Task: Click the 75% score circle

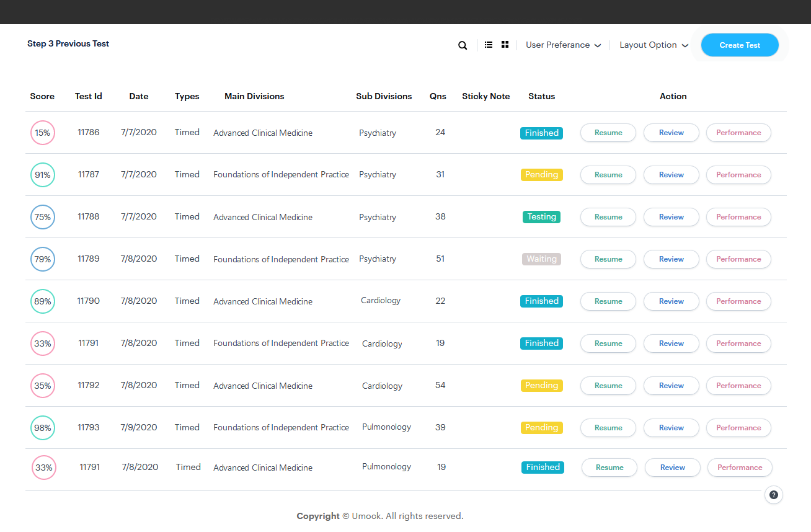Action: coord(43,217)
